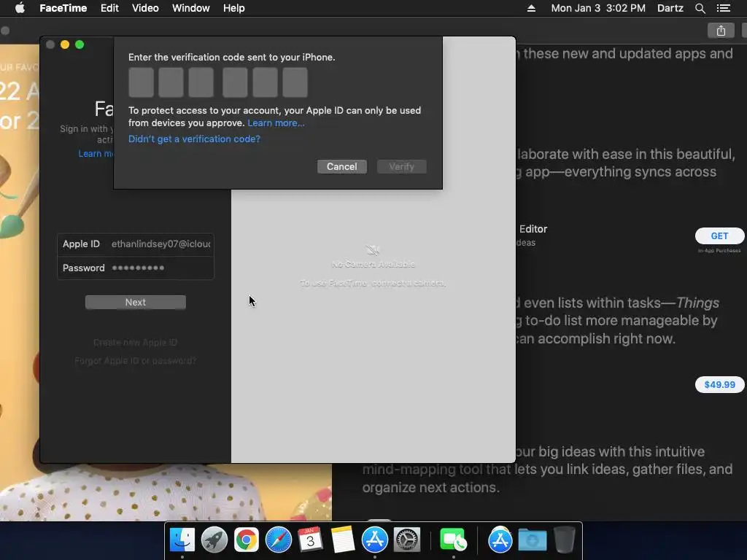
Task: Click Forgot Apple ID or password link
Action: click(135, 361)
